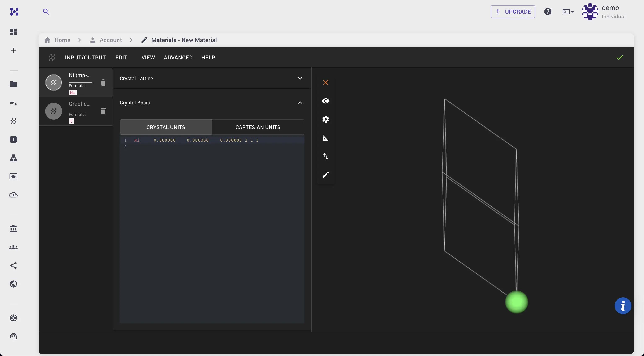Open the INPUT/OUTPUT menu

[x=85, y=58]
